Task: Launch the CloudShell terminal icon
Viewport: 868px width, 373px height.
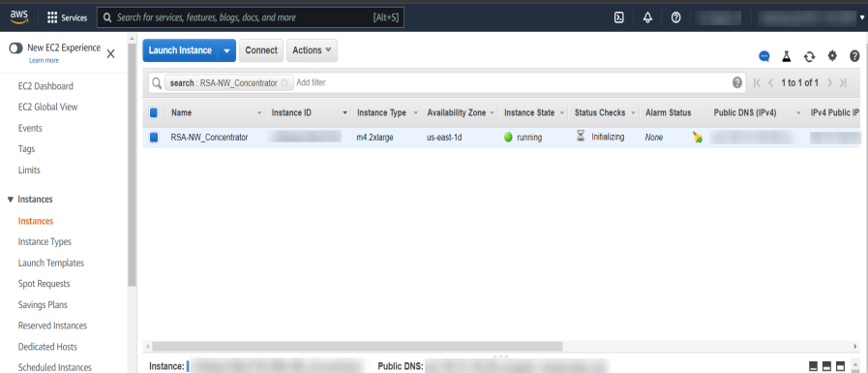Action: [619, 17]
